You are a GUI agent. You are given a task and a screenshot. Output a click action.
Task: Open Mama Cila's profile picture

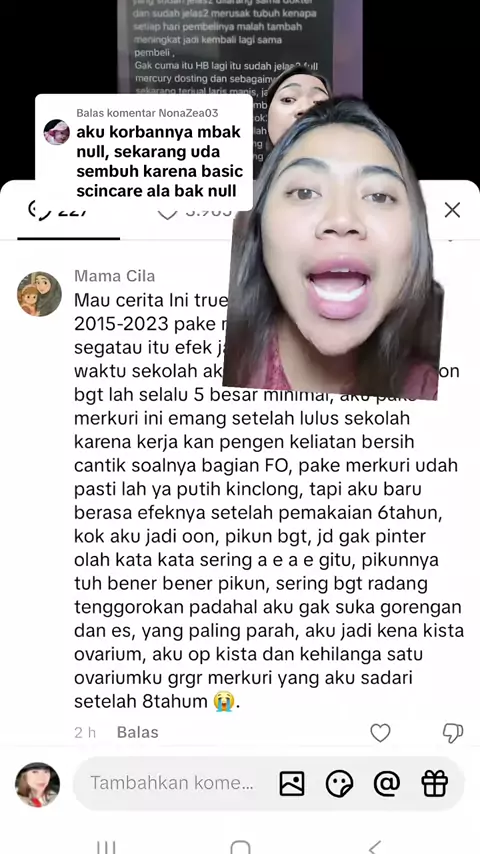point(39,294)
